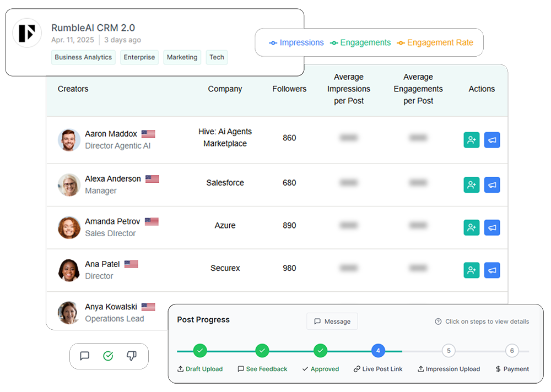Select step 6 Payment
This screenshot has width=551, height=392.
(x=512, y=351)
